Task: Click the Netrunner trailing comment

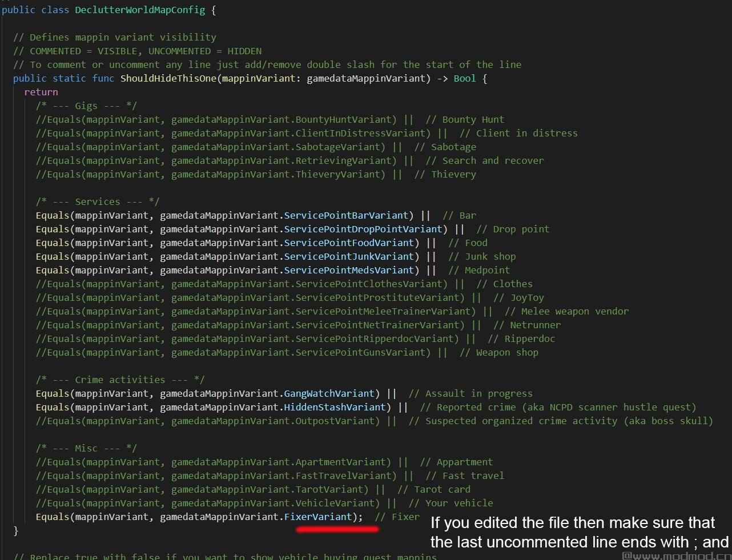Action: click(x=527, y=325)
